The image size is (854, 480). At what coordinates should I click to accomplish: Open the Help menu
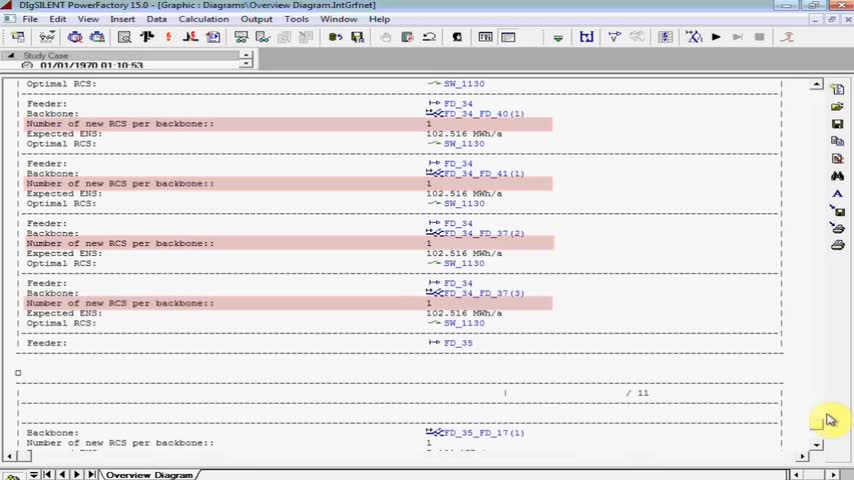[x=379, y=19]
